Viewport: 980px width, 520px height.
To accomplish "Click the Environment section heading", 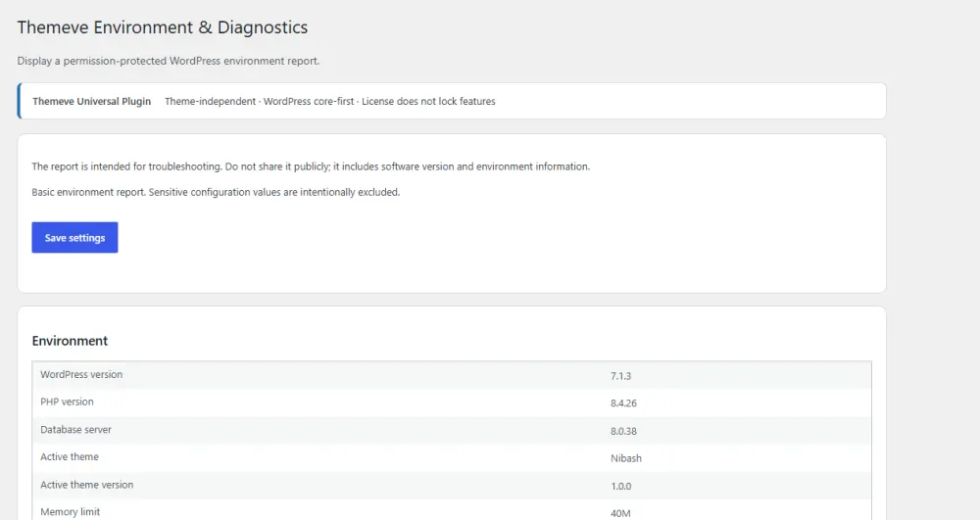I will pyautogui.click(x=70, y=341).
